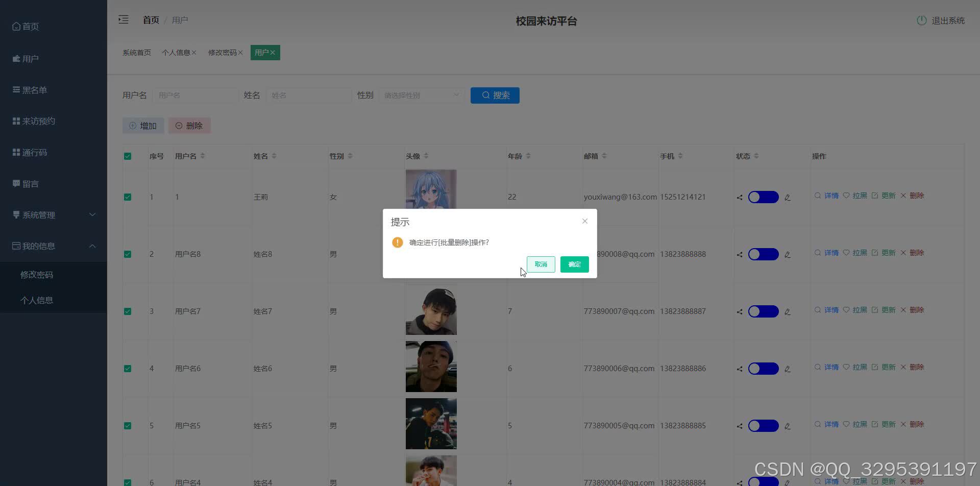Toggle status switch for row 用户名5

pos(763,426)
